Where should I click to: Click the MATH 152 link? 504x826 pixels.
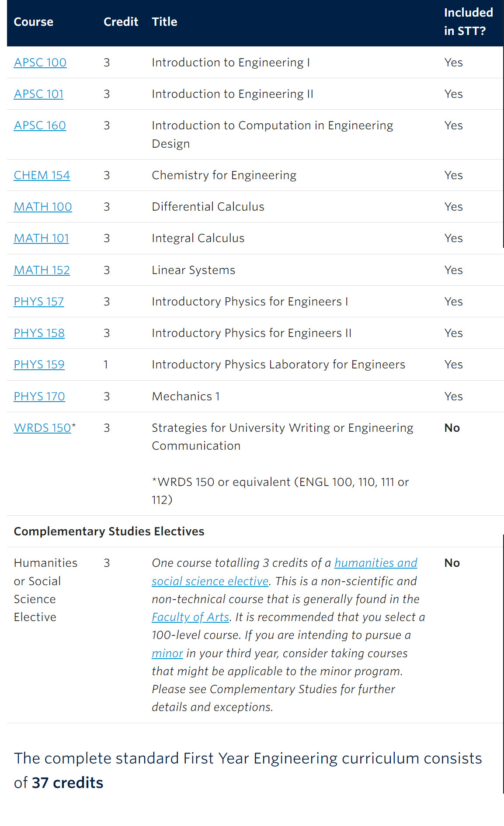click(x=42, y=270)
